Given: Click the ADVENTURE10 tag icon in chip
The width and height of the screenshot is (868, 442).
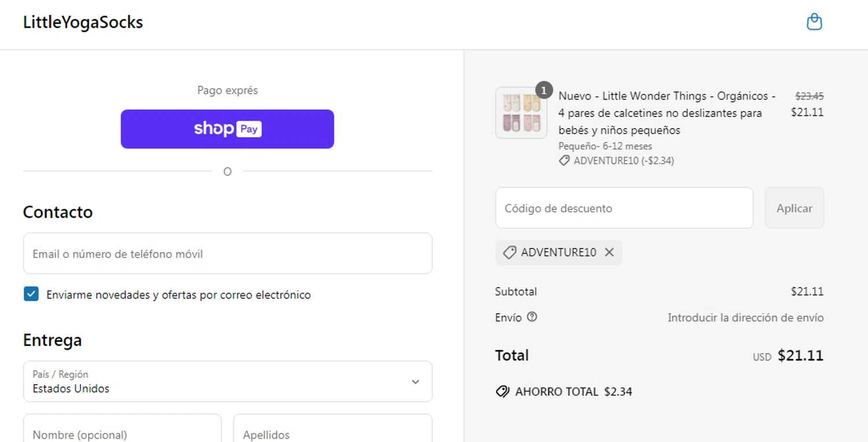Looking at the screenshot, I should [x=509, y=252].
